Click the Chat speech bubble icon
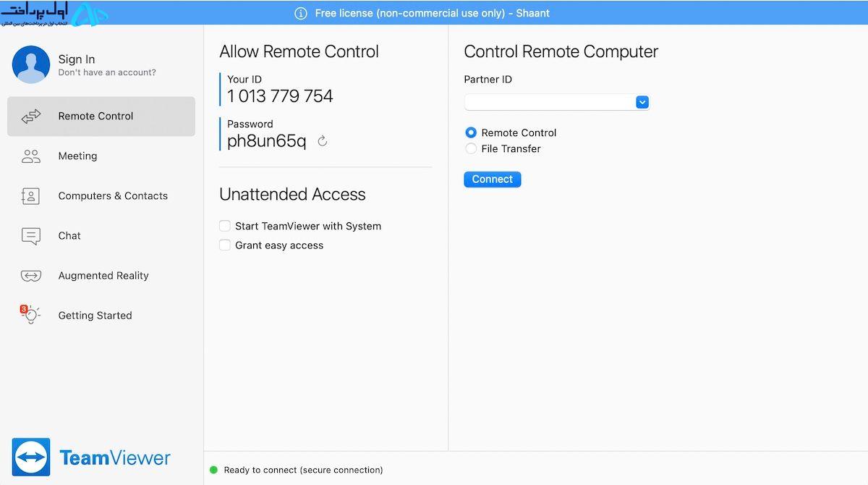This screenshot has height=485, width=868. (31, 236)
